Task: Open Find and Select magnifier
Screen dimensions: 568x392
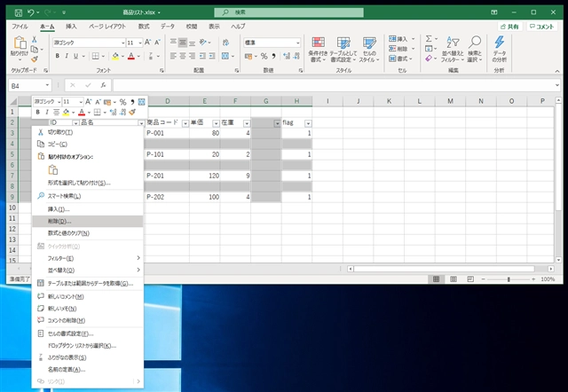Action: (475, 50)
